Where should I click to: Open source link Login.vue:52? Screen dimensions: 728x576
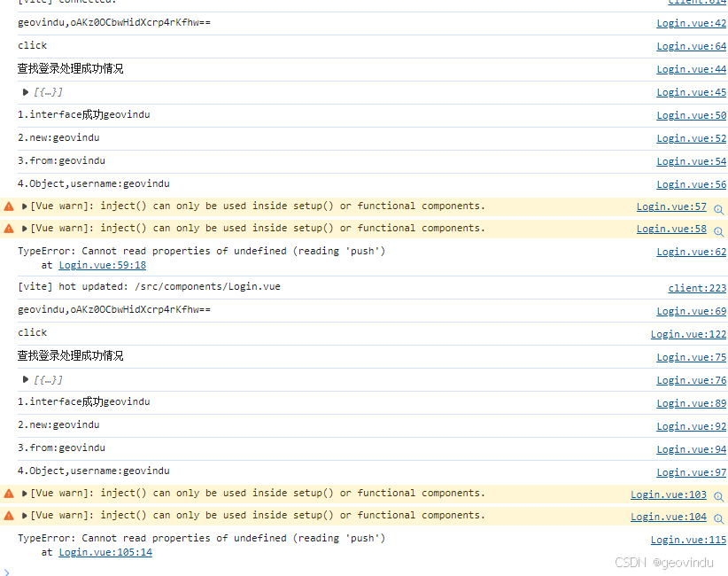coord(692,138)
